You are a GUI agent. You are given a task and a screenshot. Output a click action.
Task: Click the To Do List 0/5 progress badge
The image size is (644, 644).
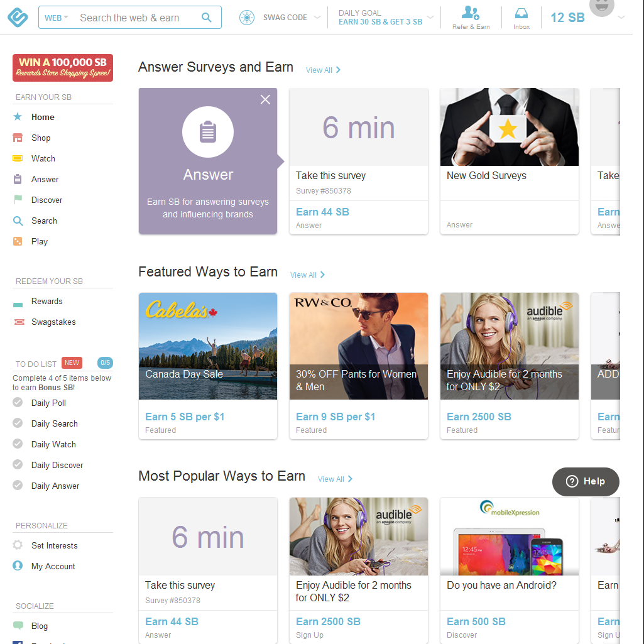click(x=105, y=363)
